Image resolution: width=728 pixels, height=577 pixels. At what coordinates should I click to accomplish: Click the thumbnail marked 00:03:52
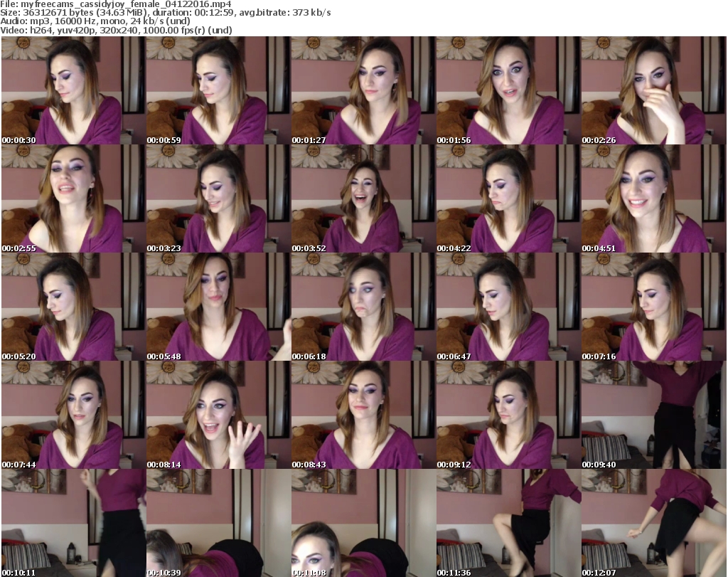363,198
